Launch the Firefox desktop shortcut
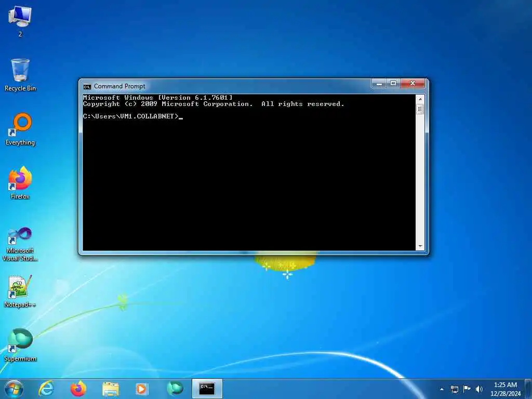Image resolution: width=532 pixels, height=399 pixels. [20, 183]
